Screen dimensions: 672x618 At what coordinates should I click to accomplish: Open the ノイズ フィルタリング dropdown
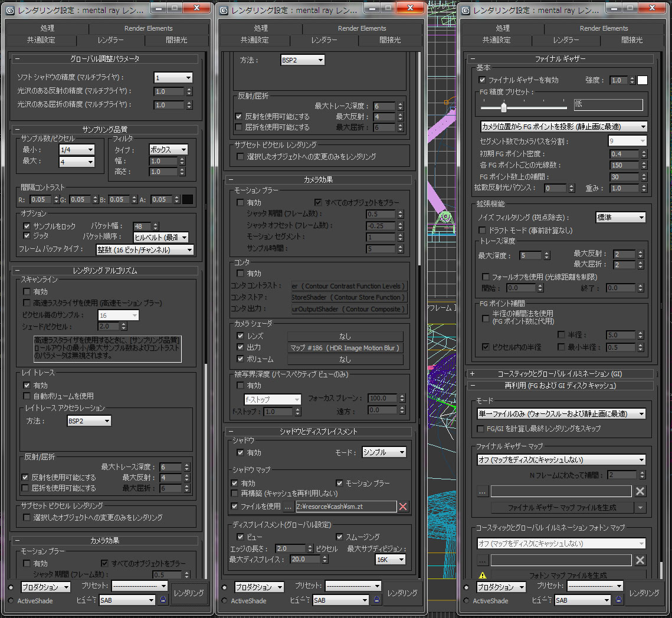tap(620, 218)
